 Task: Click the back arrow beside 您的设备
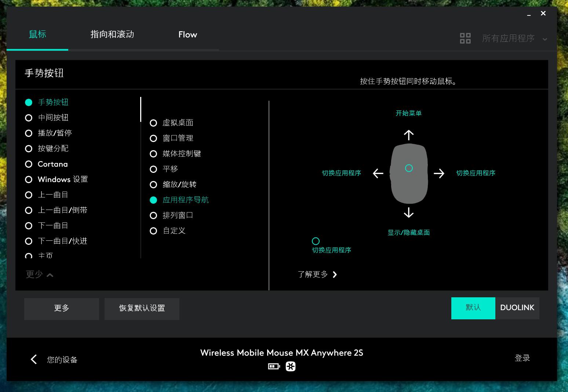click(x=33, y=359)
